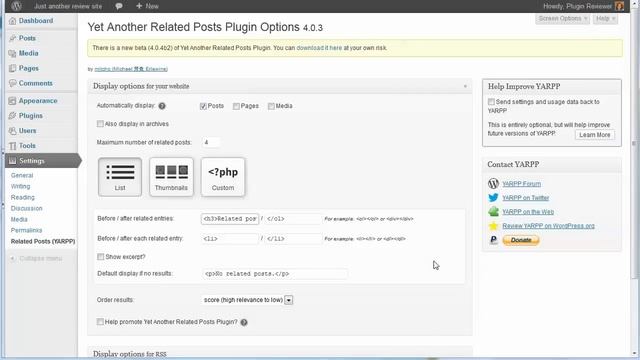Click the After related entries input field

click(293, 219)
